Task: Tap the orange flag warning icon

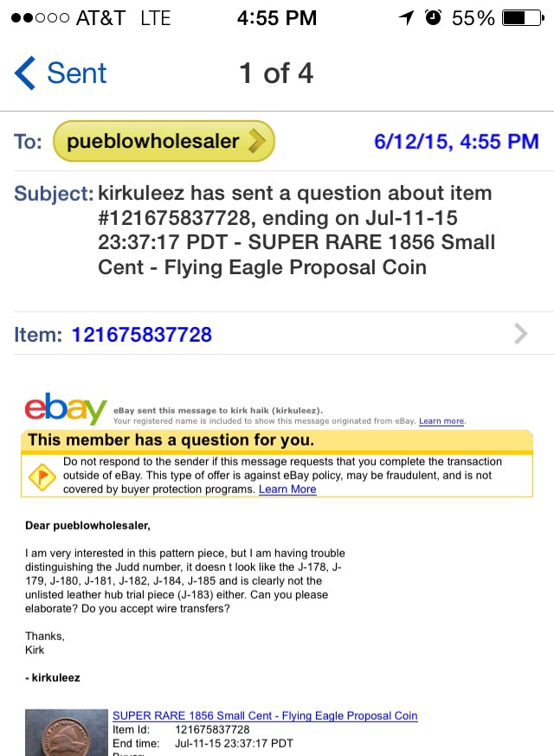Action: 42,477
